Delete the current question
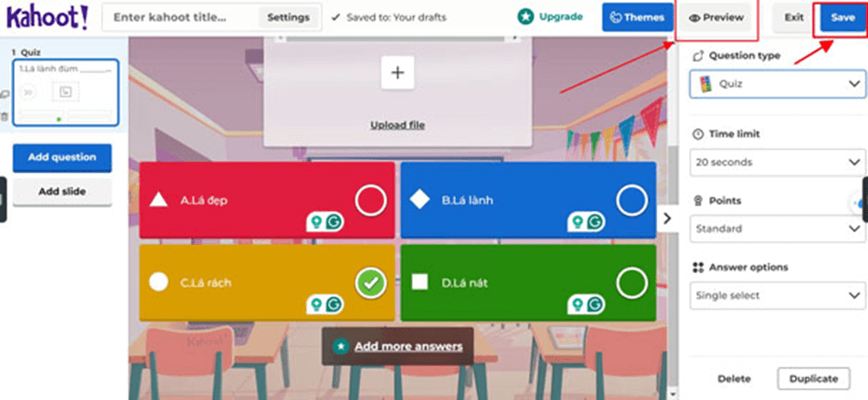 pyautogui.click(x=734, y=379)
